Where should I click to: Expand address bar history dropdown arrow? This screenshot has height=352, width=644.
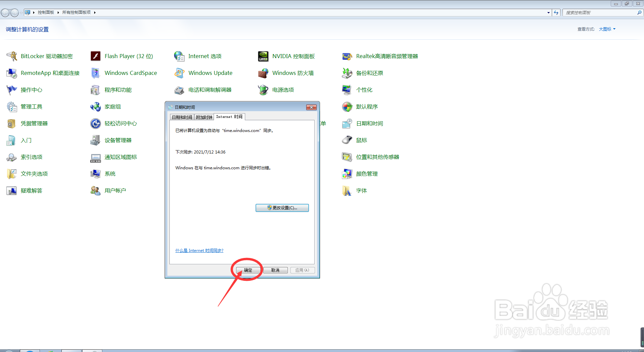click(x=548, y=12)
